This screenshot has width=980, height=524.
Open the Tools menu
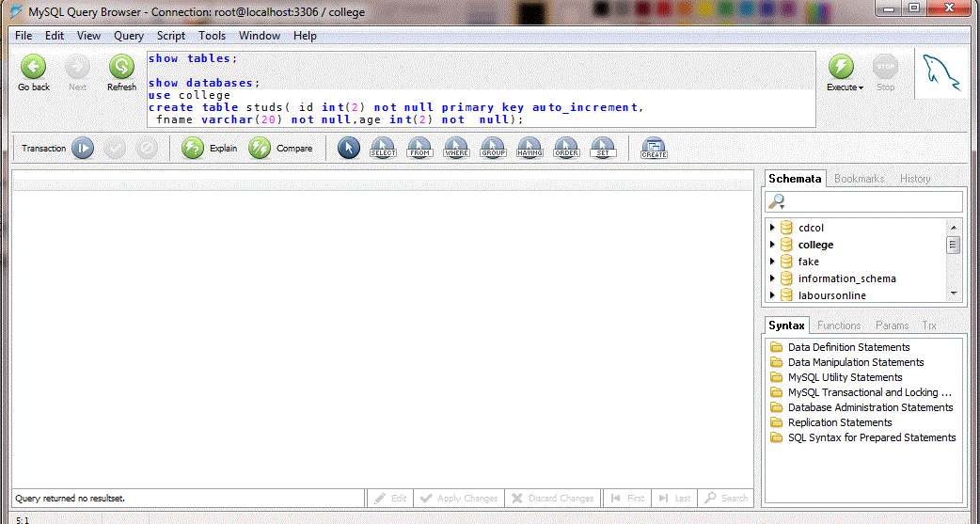point(212,36)
